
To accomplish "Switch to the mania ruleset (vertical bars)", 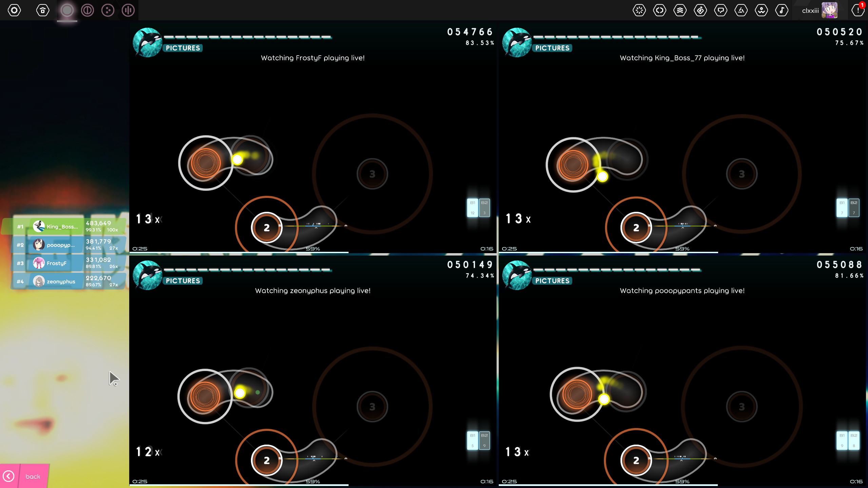I will (128, 10).
